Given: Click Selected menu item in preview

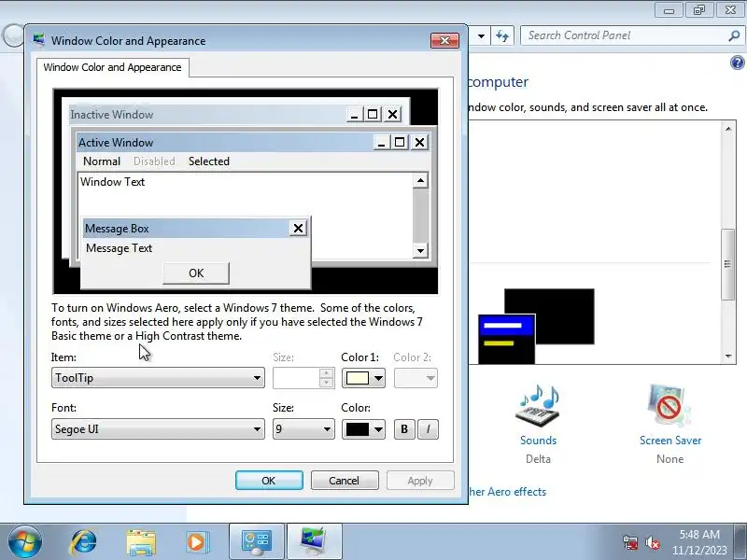Looking at the screenshot, I should click(x=209, y=161).
